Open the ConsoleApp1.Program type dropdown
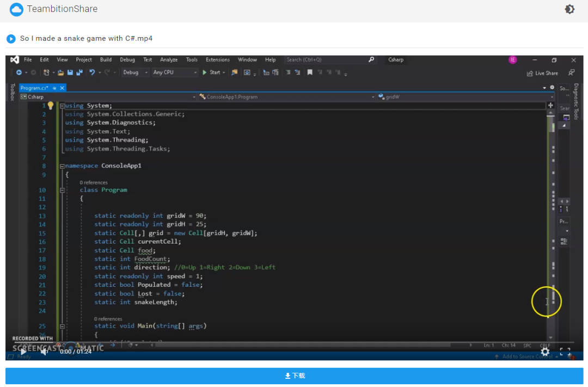This screenshot has width=588, height=387. [286, 97]
